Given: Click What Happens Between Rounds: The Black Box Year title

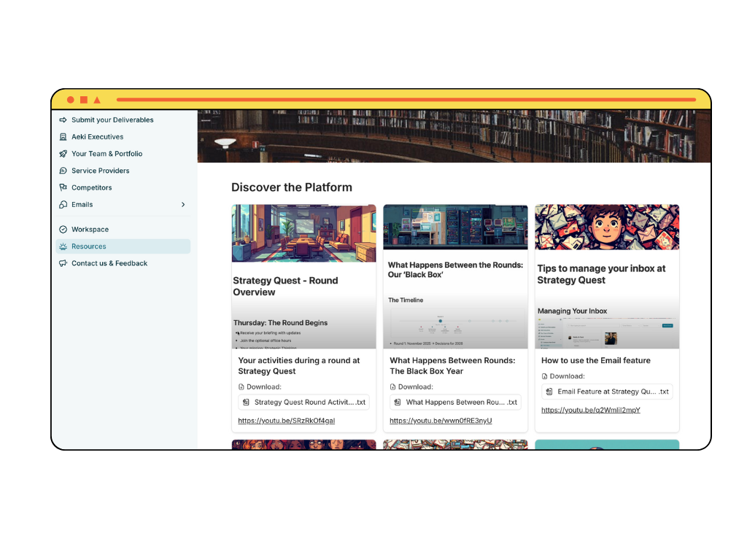Looking at the screenshot, I should tap(452, 366).
